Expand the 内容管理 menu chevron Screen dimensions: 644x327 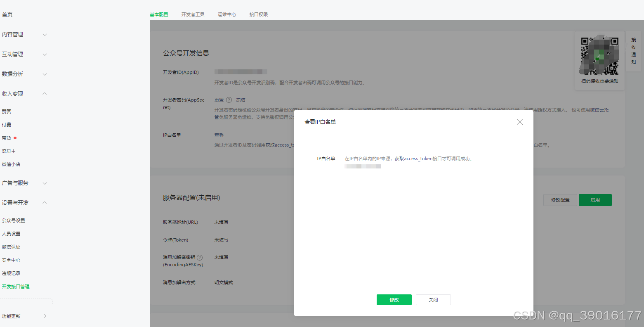[x=45, y=35]
